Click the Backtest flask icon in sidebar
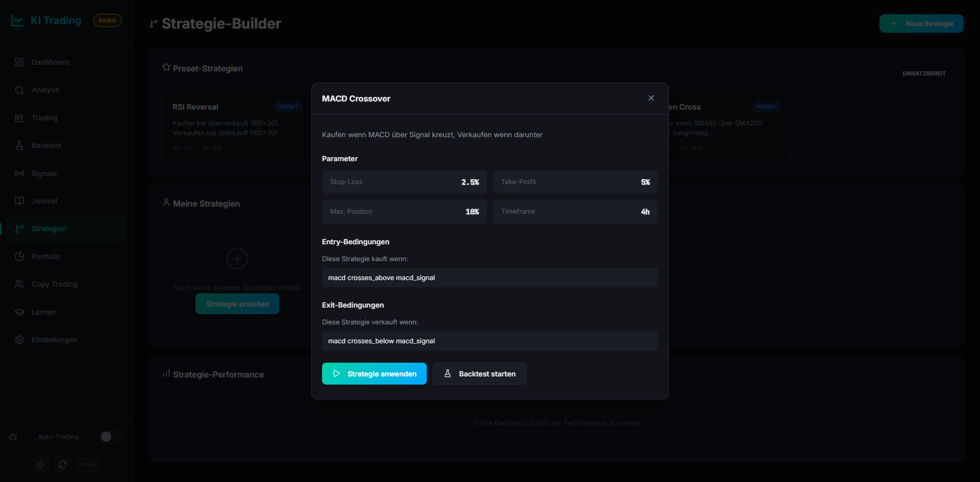The width and height of the screenshot is (980, 482). tap(19, 145)
